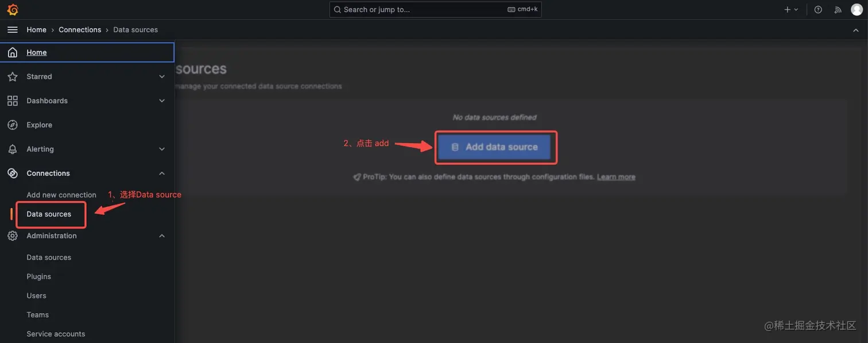The height and width of the screenshot is (343, 868).
Task: Click the Alerting bell icon
Action: [13, 149]
